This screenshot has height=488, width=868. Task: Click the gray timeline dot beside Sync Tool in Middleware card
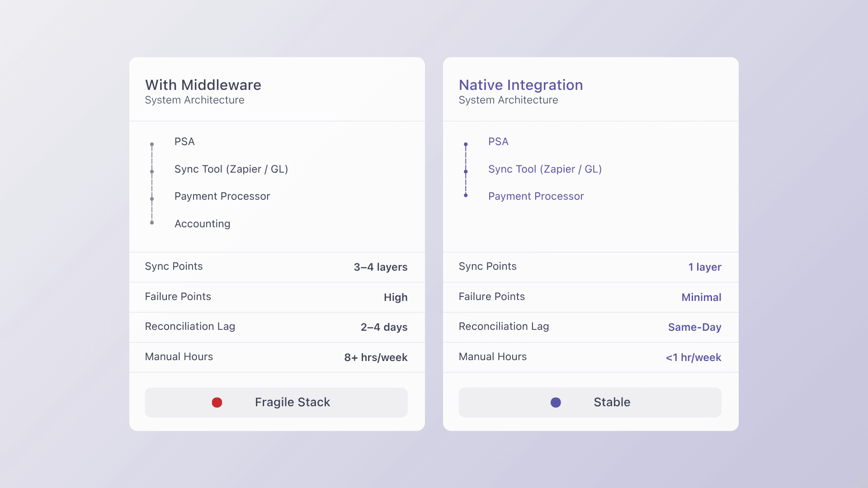pos(152,172)
